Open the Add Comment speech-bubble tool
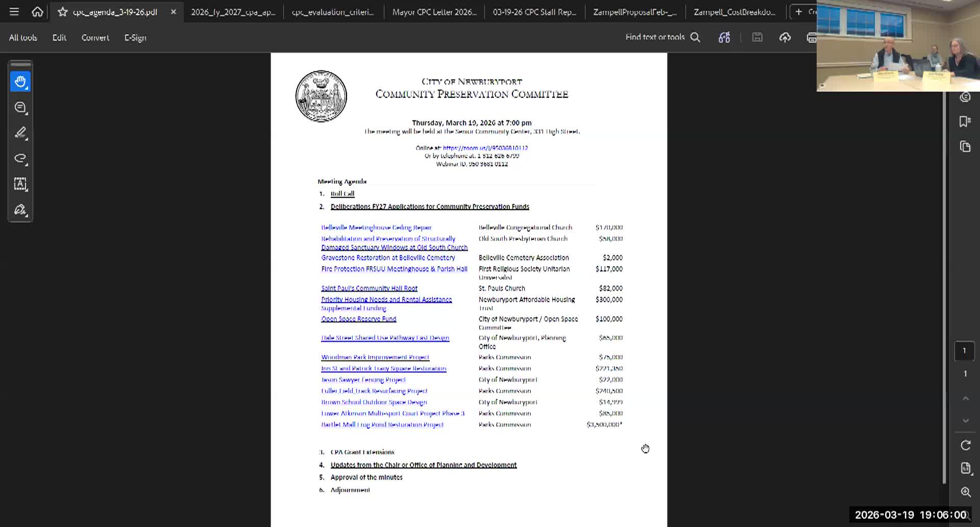The image size is (980, 527). click(20, 107)
